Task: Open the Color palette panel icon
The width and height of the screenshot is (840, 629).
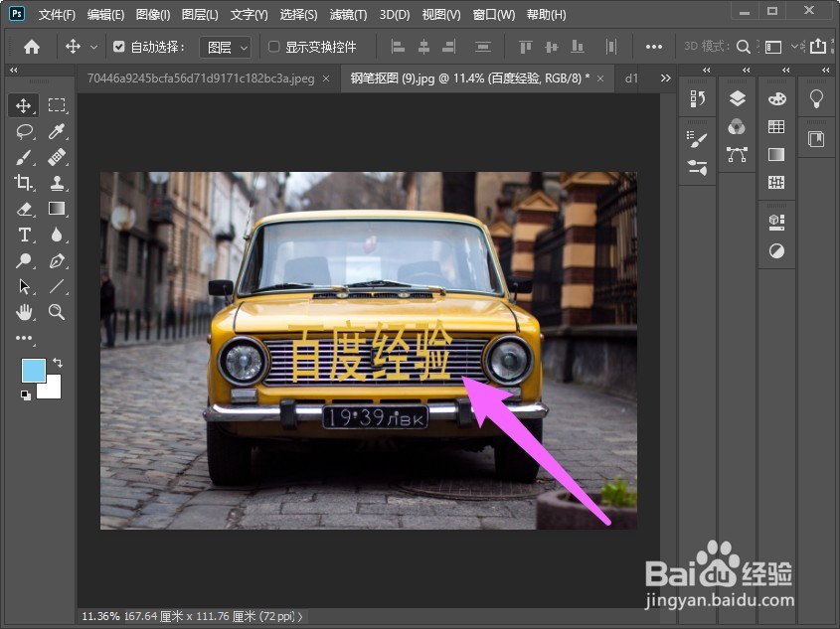Action: [776, 98]
